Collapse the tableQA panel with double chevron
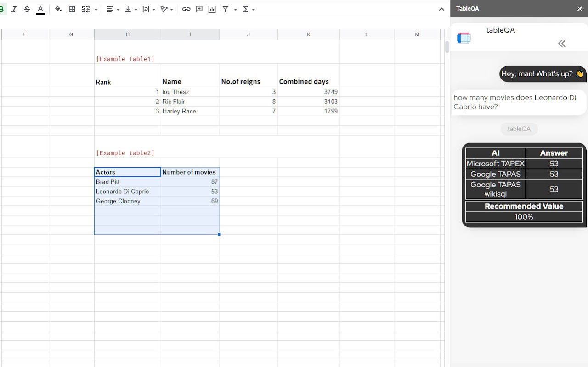Viewport: 588px width, 367px height. [x=562, y=44]
